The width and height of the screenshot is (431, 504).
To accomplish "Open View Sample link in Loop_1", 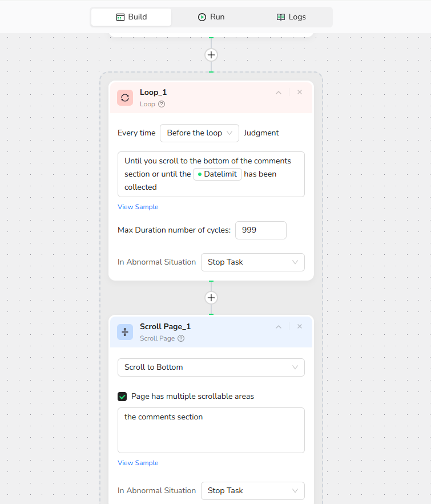I will (x=138, y=207).
